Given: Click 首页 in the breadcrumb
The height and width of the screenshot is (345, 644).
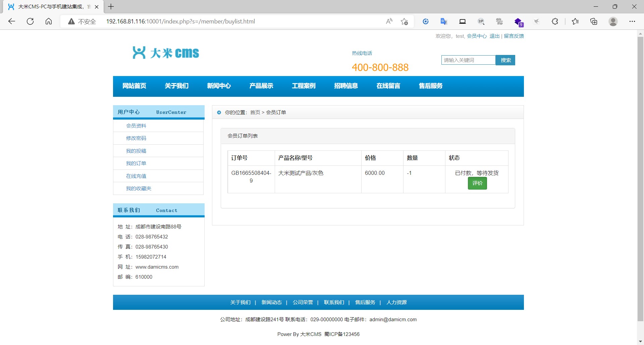Looking at the screenshot, I should pyautogui.click(x=255, y=113).
